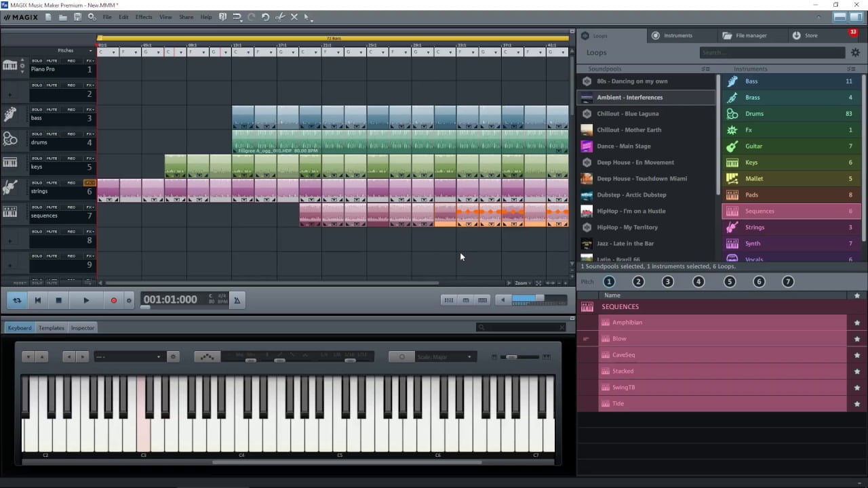This screenshot has height=488, width=868.
Task: Open the Scale: Major dropdown
Action: 444,357
